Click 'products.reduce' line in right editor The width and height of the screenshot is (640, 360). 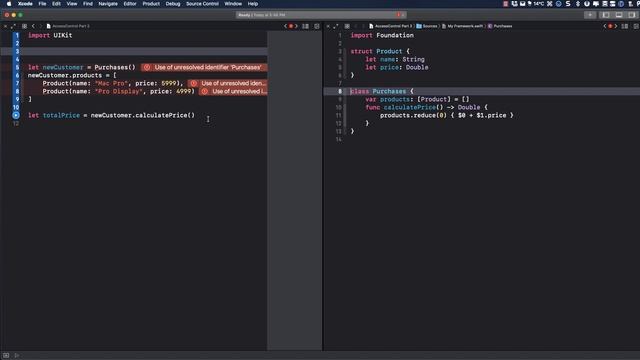pyautogui.click(x=447, y=116)
